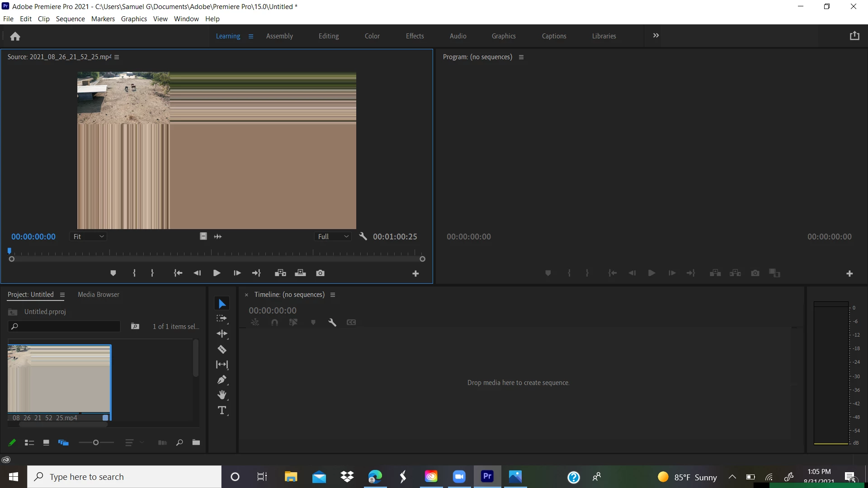Toggle project read-only green pencil
Image resolution: width=868 pixels, height=488 pixels.
[12, 443]
